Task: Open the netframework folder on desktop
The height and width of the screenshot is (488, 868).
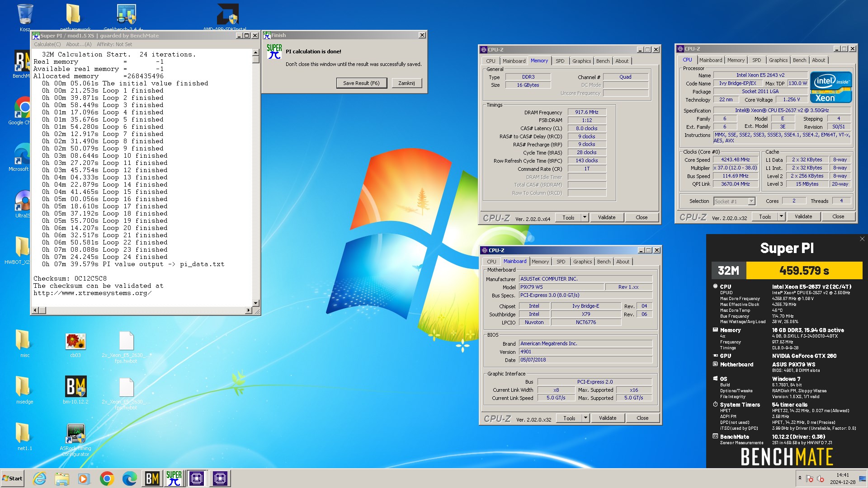Action: [75, 15]
